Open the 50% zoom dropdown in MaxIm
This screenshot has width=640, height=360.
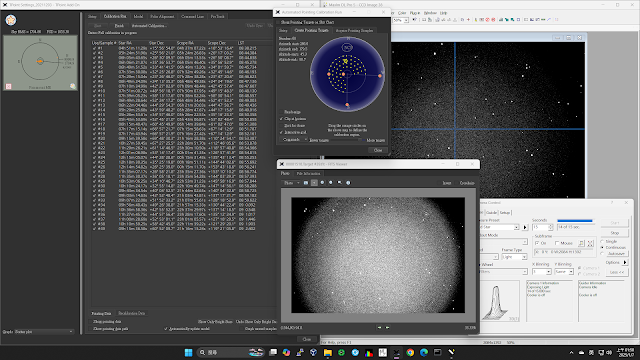click(x=400, y=20)
